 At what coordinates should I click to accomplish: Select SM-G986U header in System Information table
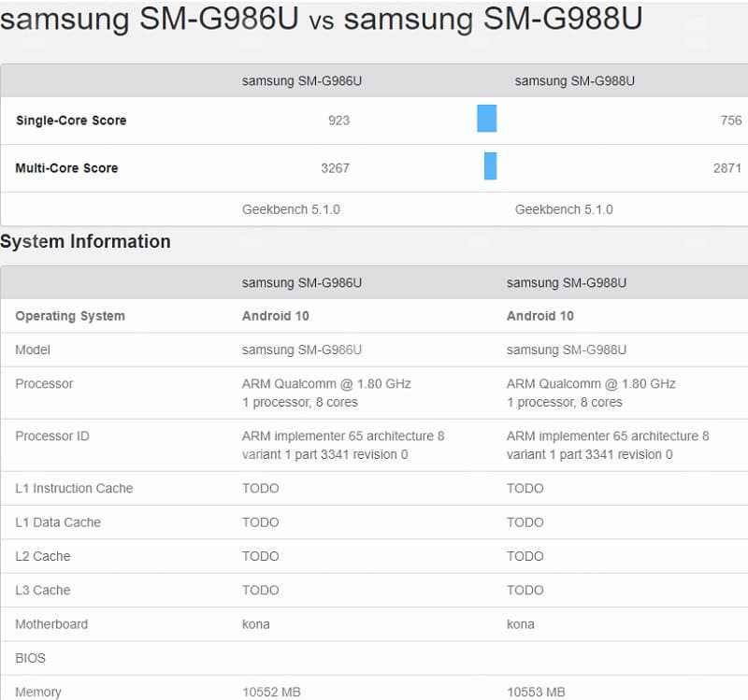[x=301, y=283]
